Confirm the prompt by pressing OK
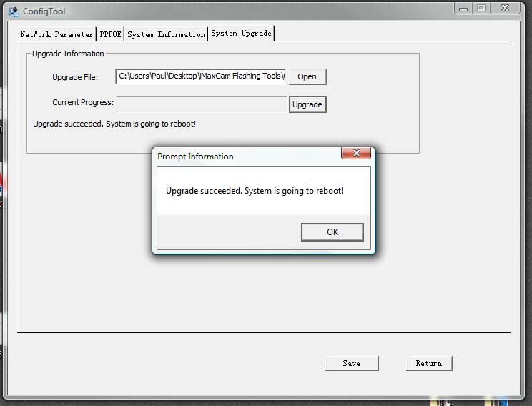The image size is (532, 406). (x=332, y=232)
